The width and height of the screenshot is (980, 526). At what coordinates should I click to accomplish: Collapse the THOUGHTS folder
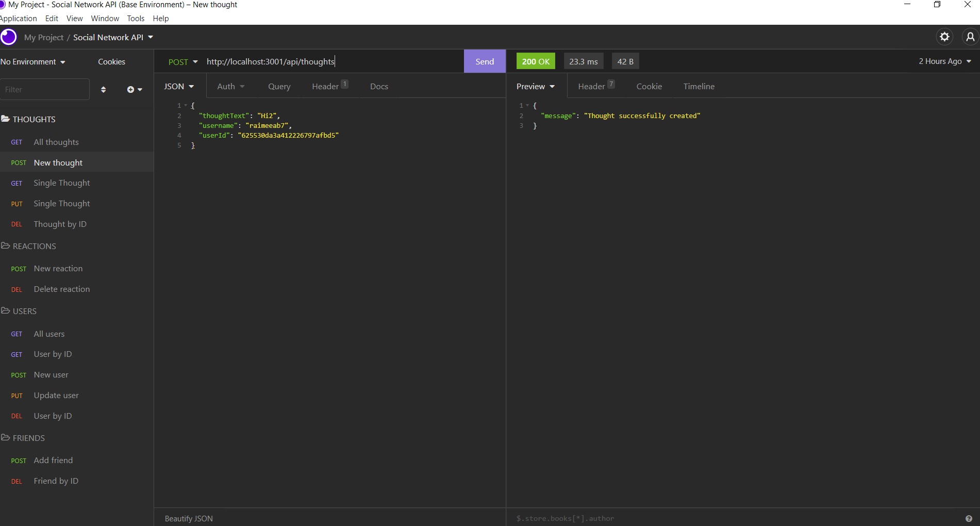click(28, 119)
